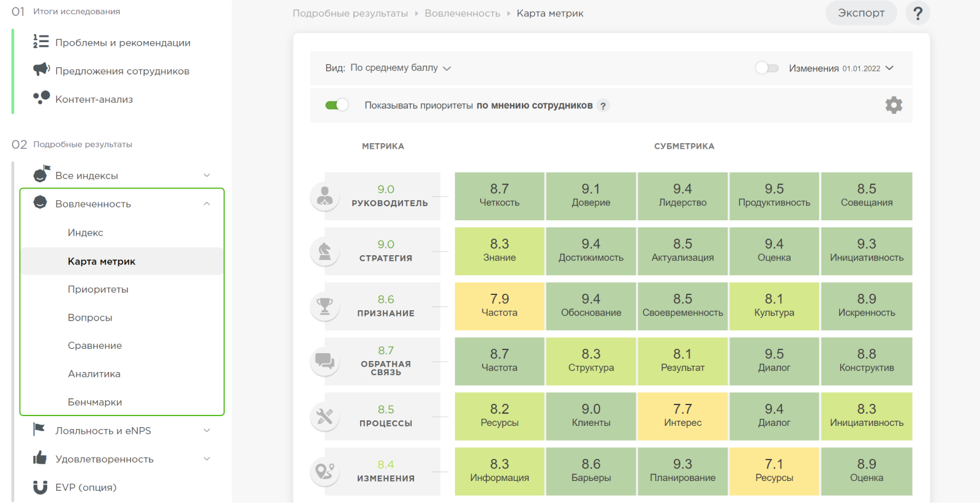Expand the Все индексы section chevron
980x503 pixels.
(x=207, y=175)
